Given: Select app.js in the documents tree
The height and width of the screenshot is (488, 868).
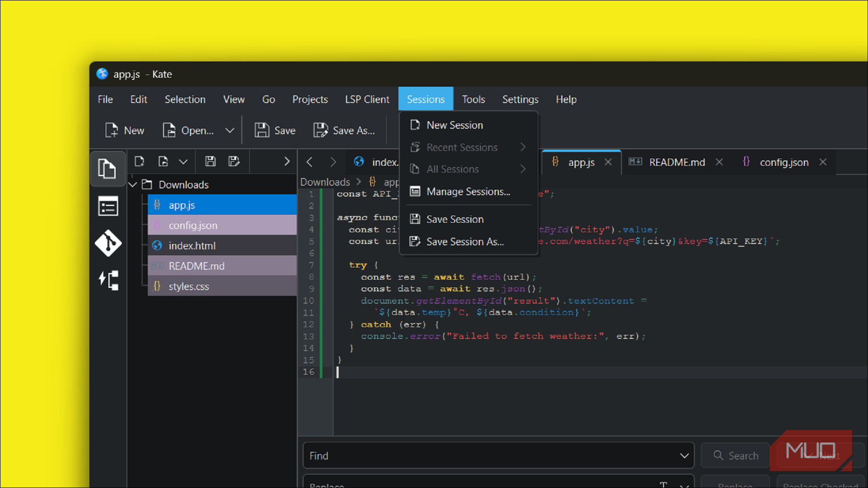Looking at the screenshot, I should 222,205.
